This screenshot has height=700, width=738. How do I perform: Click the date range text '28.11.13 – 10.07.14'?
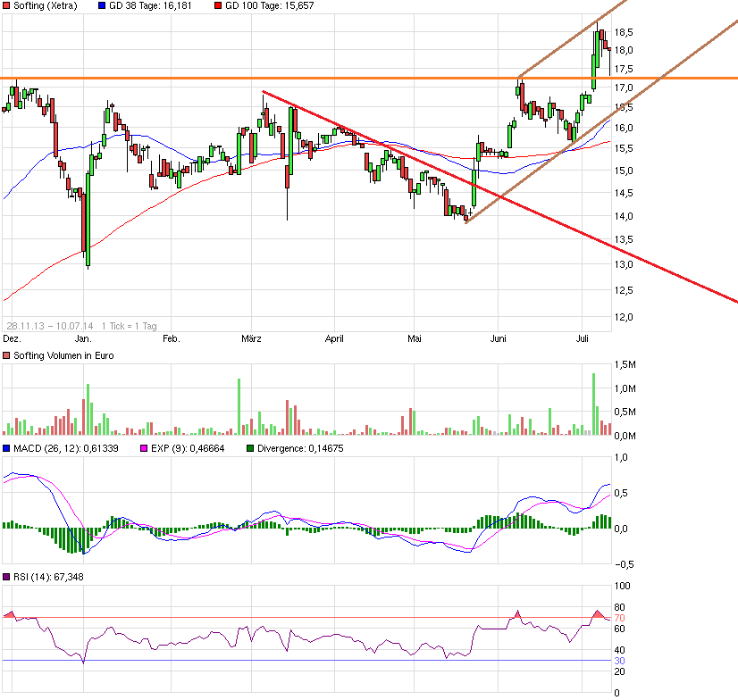(50, 326)
